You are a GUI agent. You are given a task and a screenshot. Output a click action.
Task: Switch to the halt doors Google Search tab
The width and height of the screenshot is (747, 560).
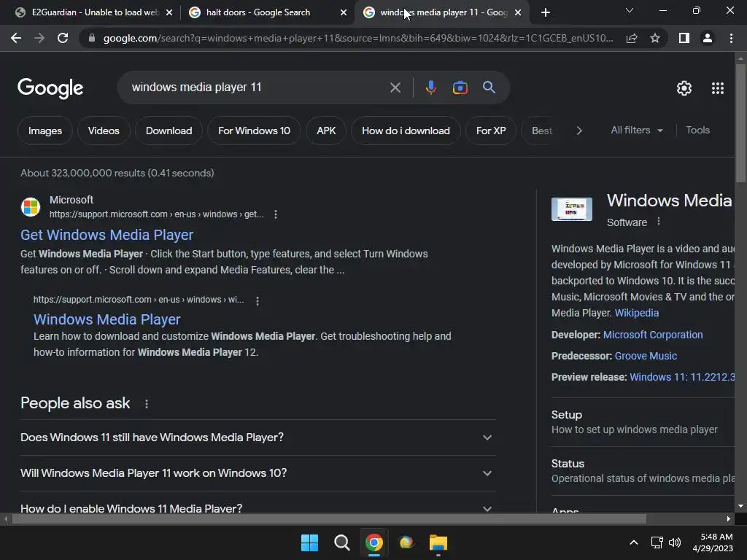(258, 12)
